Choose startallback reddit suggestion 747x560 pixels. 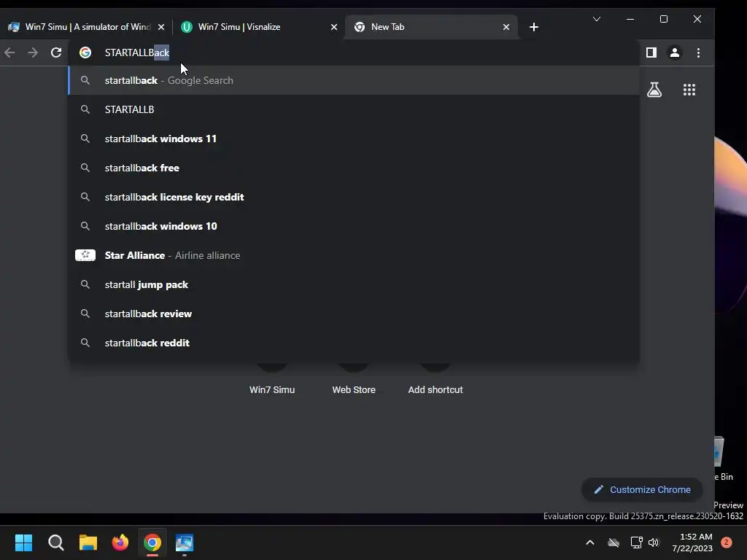(x=354, y=343)
